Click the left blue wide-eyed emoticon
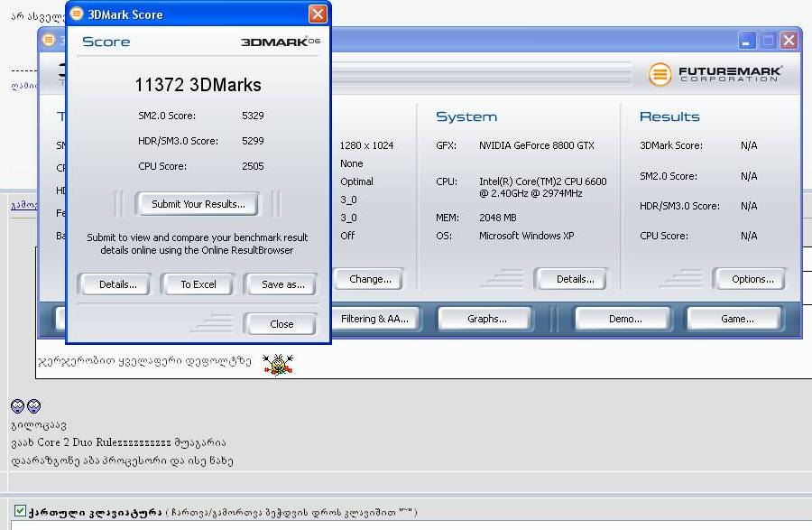Screen dimensions: 812x530 [x=18, y=405]
